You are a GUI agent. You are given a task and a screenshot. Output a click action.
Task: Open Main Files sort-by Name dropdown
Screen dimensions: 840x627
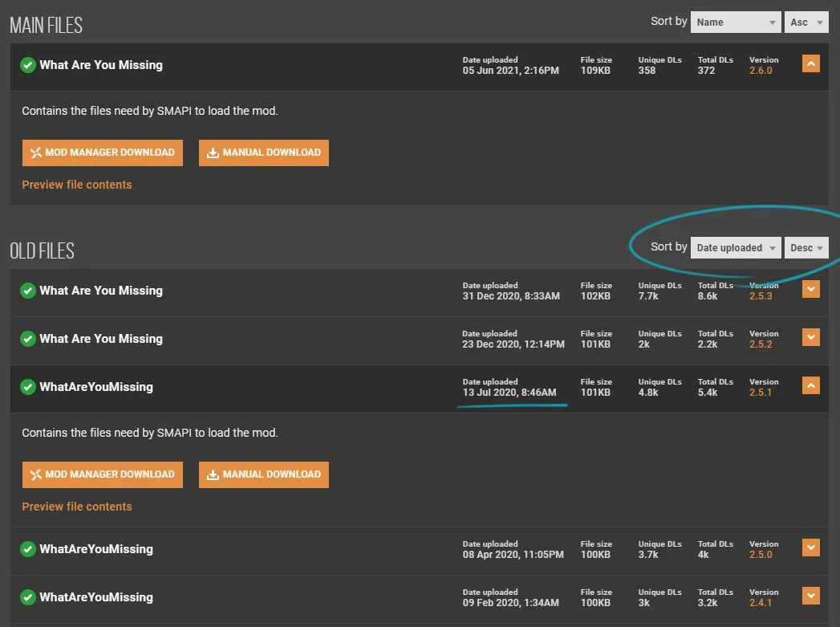[736, 22]
